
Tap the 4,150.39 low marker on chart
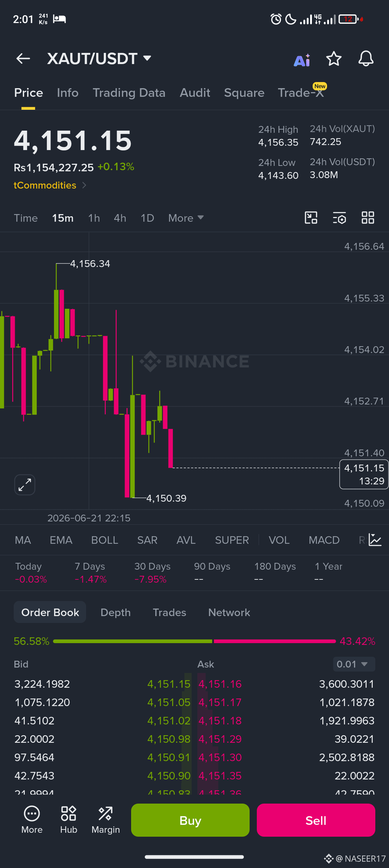pyautogui.click(x=166, y=498)
